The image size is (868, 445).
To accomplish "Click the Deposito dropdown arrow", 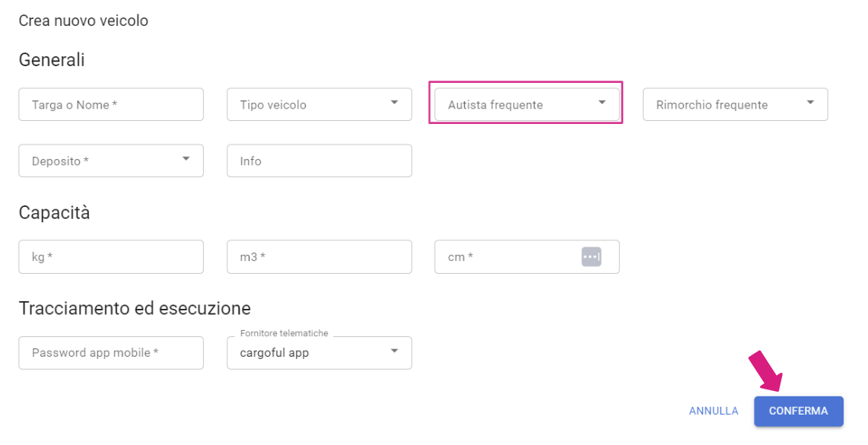I will [186, 159].
